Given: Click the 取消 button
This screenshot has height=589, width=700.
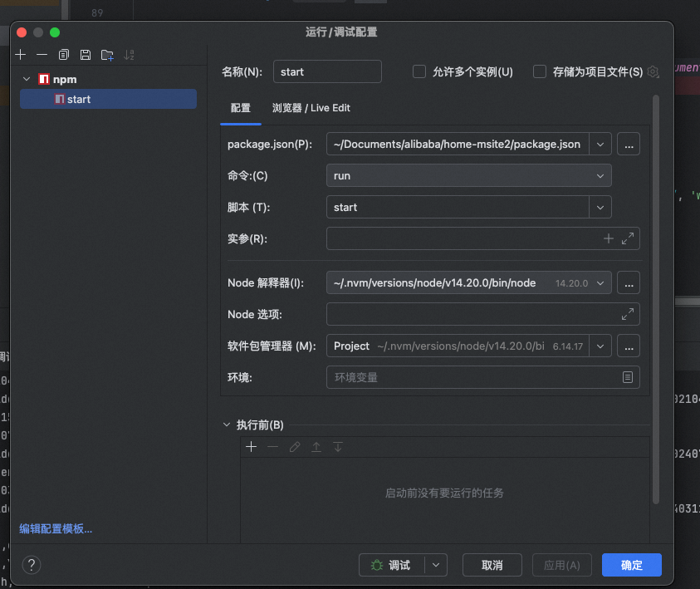Looking at the screenshot, I should (492, 566).
